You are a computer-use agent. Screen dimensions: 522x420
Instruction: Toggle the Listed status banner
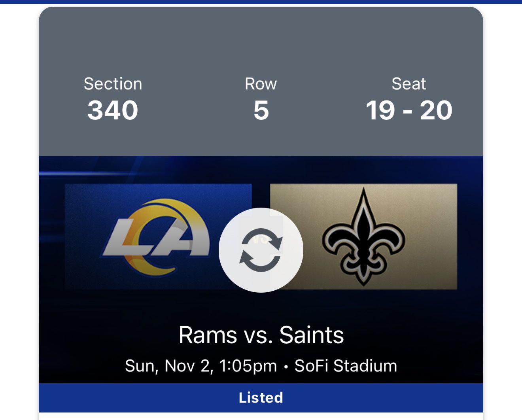point(261,397)
